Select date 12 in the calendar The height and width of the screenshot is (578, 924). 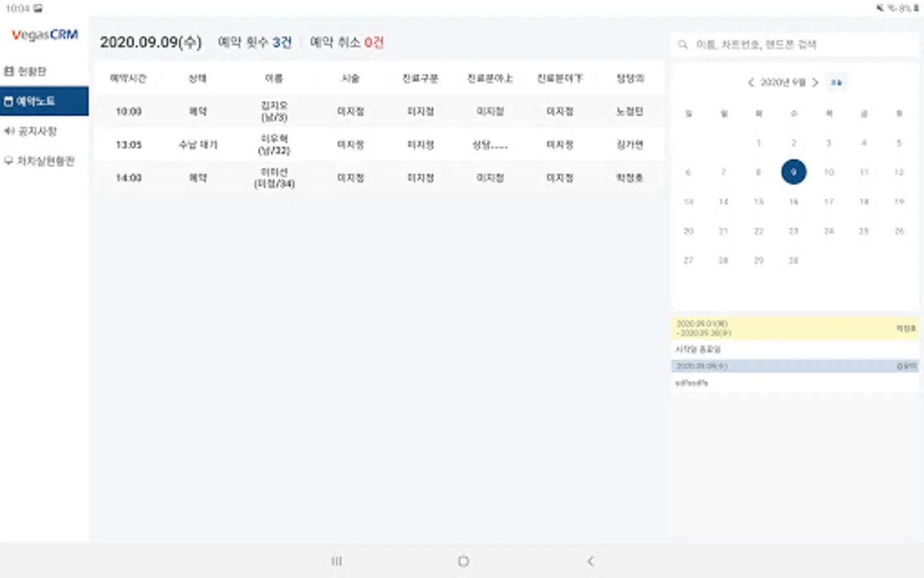click(x=899, y=172)
